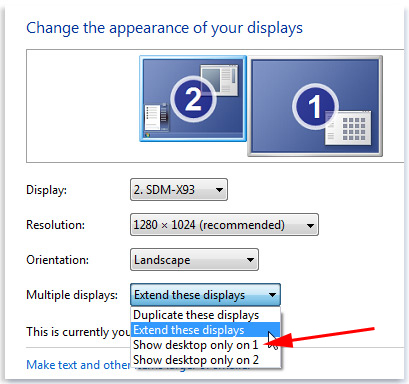Choose Show desktop only on 1
The height and width of the screenshot is (384, 409).
click(196, 345)
